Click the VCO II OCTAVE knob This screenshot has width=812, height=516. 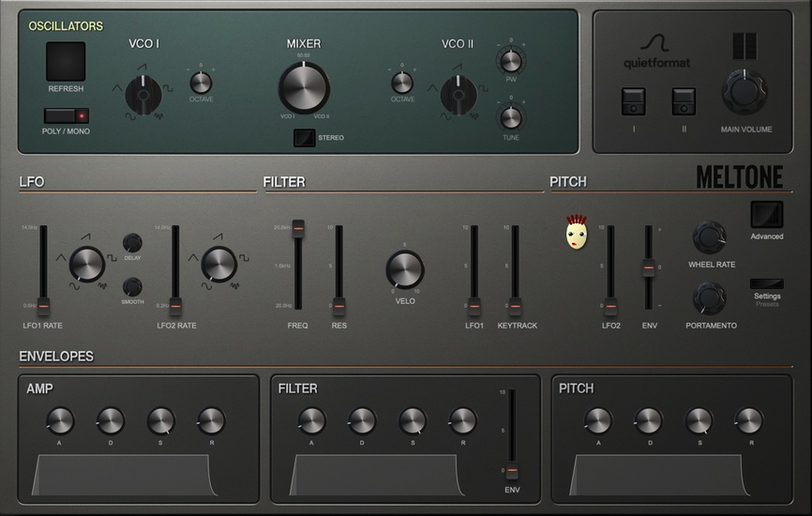pos(402,83)
